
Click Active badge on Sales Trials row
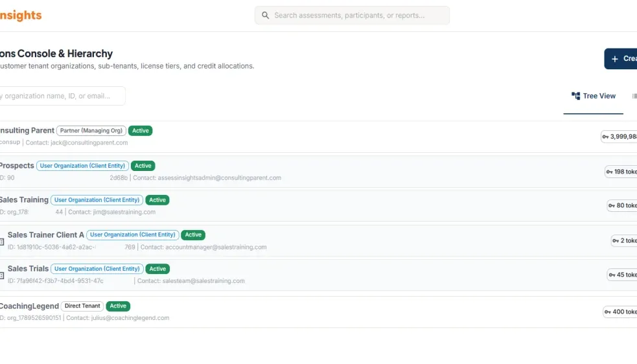[x=157, y=269]
